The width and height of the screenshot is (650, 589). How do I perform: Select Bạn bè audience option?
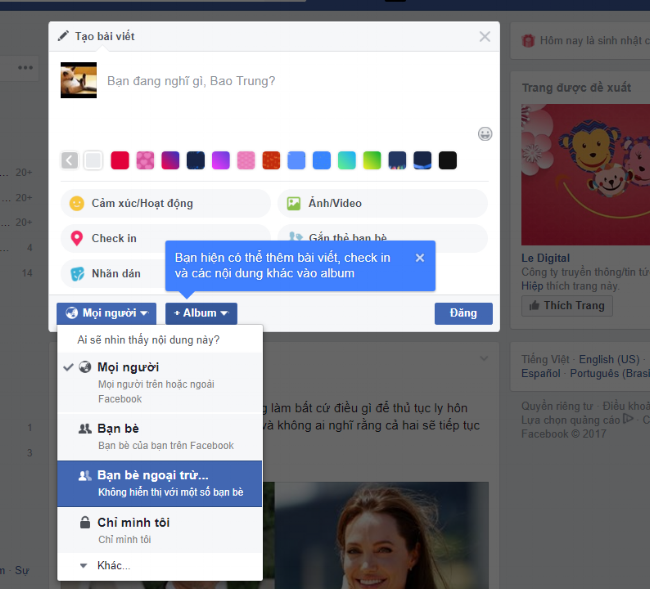point(160,436)
